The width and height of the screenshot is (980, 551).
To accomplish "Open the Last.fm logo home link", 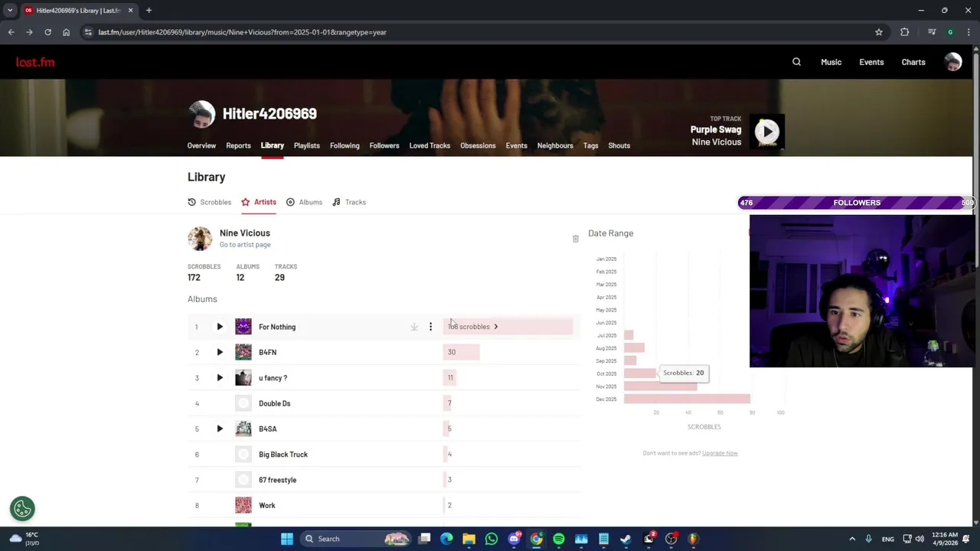I will (x=35, y=62).
